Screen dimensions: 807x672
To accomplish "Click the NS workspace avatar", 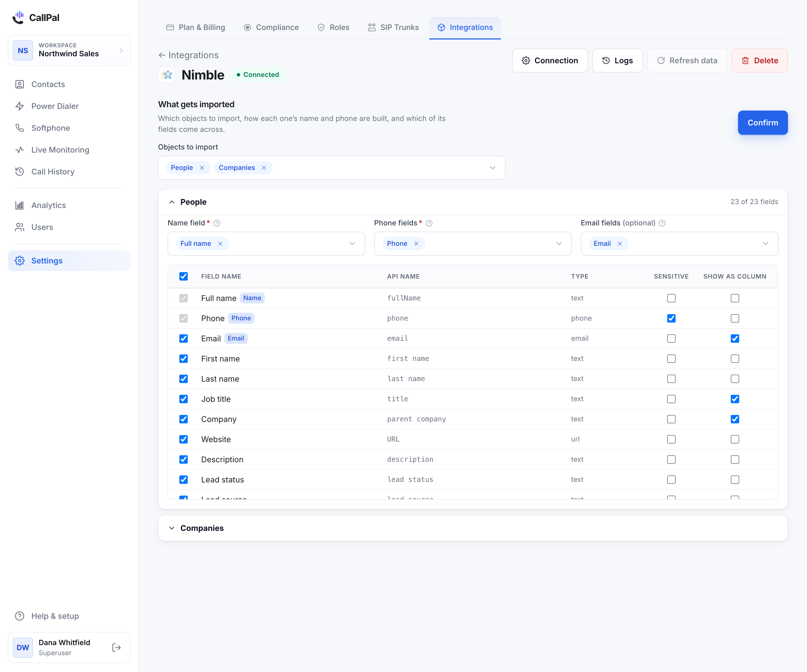I will (23, 50).
